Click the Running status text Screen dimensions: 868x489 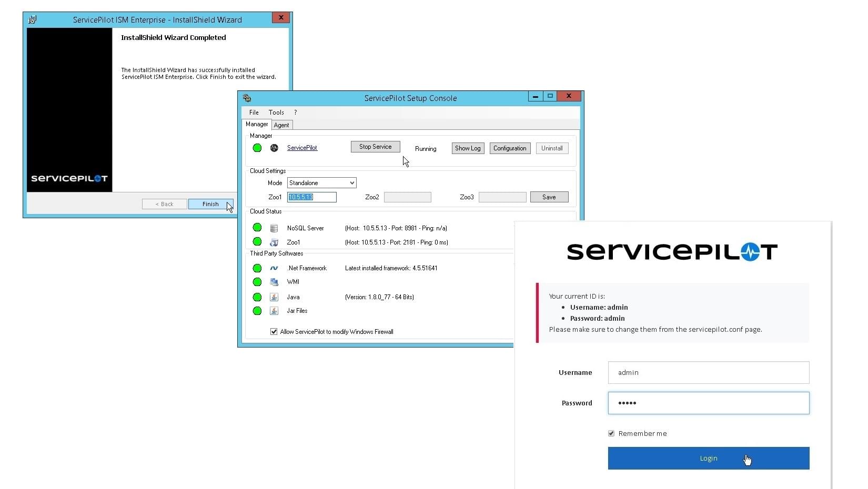click(426, 149)
